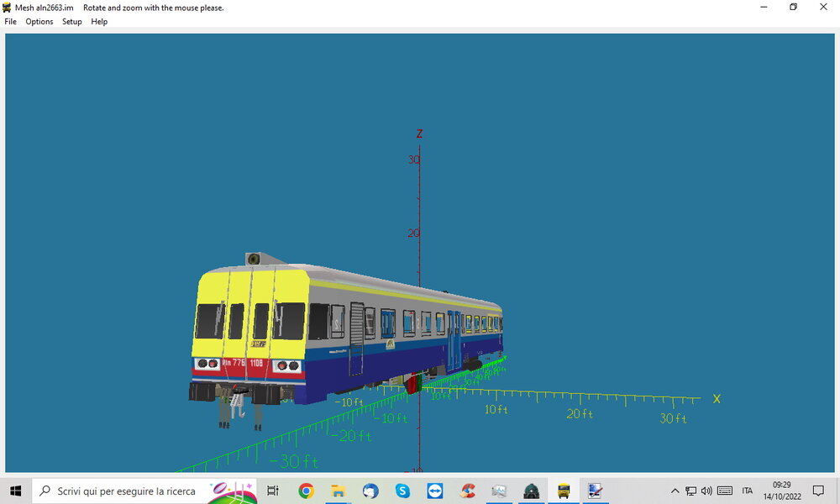Click the mesh viewer app icon in title bar
The width and height of the screenshot is (840, 504).
pyautogui.click(x=7, y=8)
